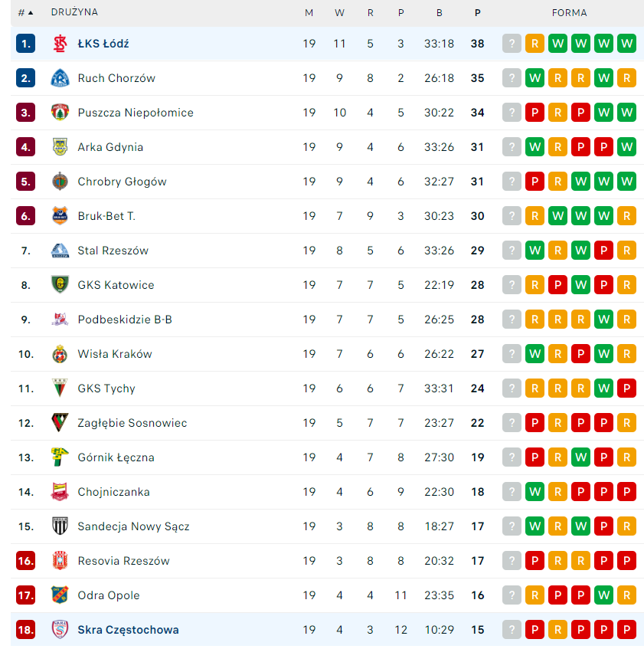
Task: Click the GKS Tychy team crest
Action: tap(60, 388)
